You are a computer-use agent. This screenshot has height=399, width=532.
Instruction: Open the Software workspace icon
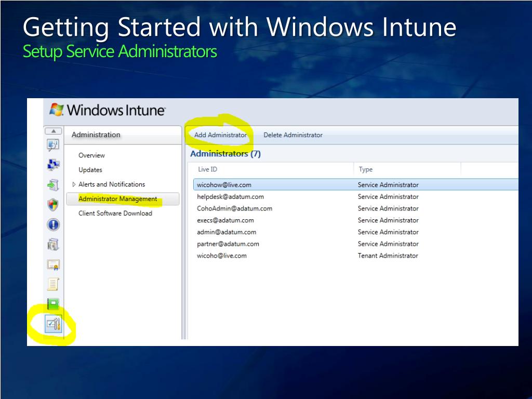coord(53,244)
